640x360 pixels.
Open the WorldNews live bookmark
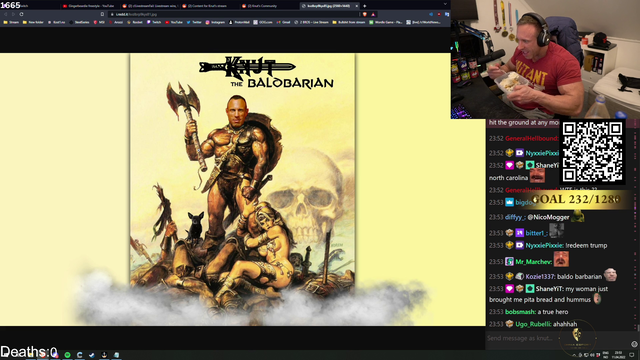[x=423, y=22]
